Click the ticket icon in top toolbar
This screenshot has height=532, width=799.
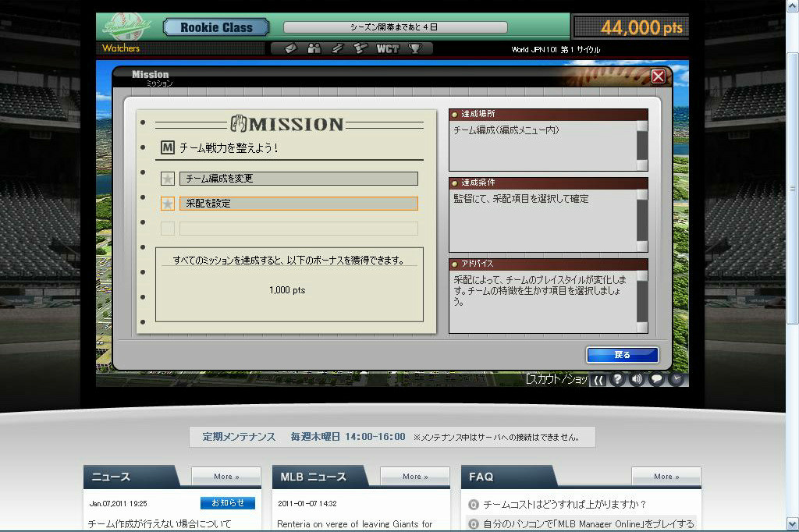click(x=290, y=48)
